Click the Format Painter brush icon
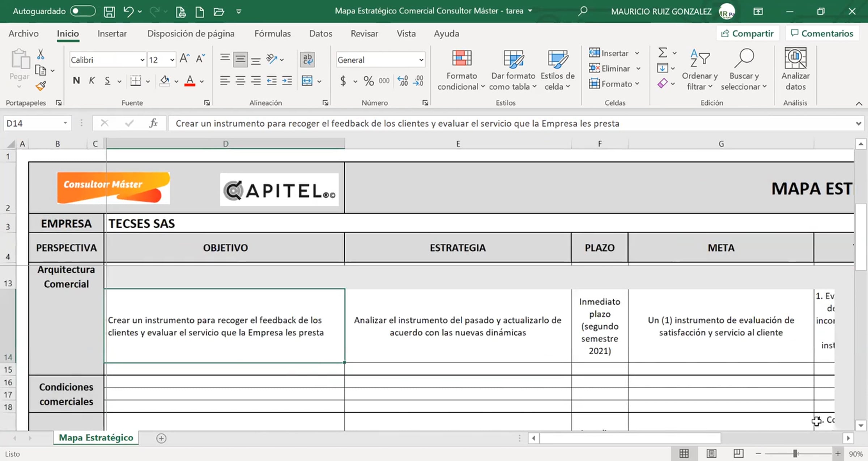868x461 pixels. pos(41,86)
